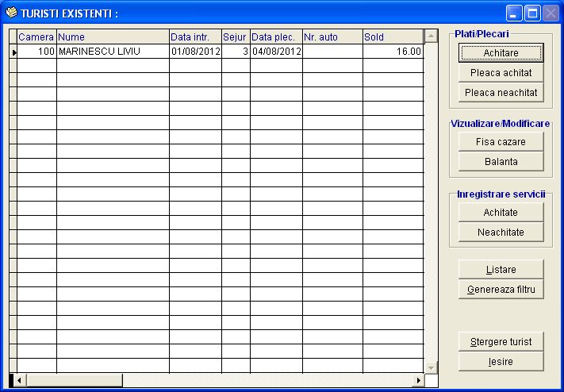Click Achitate under Inregistrare servicii
The width and height of the screenshot is (564, 392).
[x=501, y=212]
